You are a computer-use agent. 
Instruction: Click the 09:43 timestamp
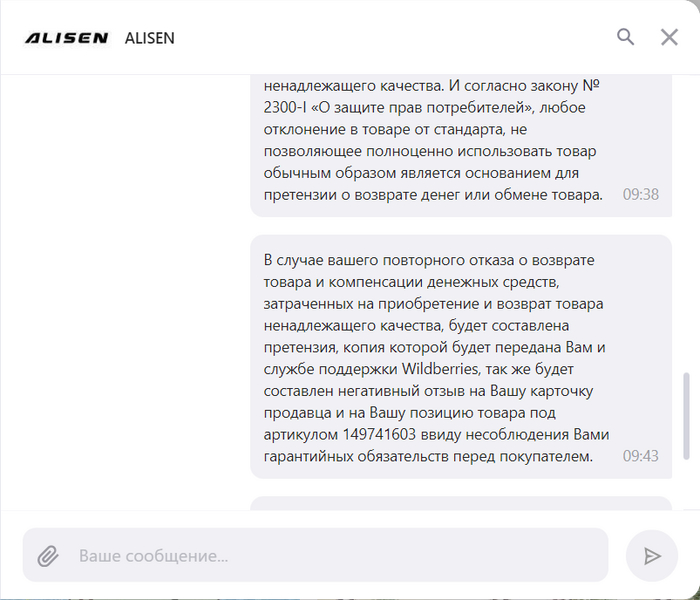click(641, 456)
